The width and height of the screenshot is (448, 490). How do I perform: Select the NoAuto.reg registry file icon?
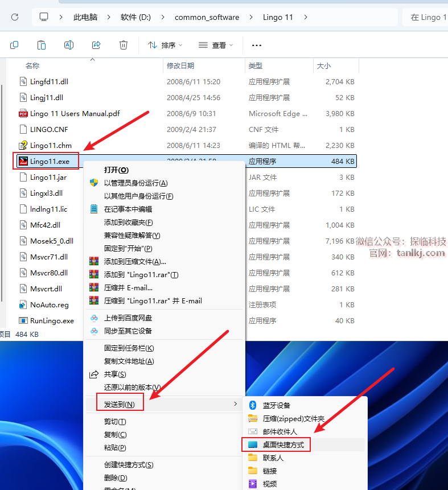pyautogui.click(x=23, y=304)
